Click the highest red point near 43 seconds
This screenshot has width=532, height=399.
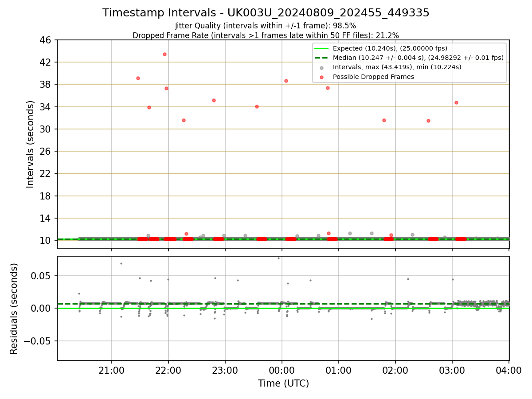coord(164,54)
